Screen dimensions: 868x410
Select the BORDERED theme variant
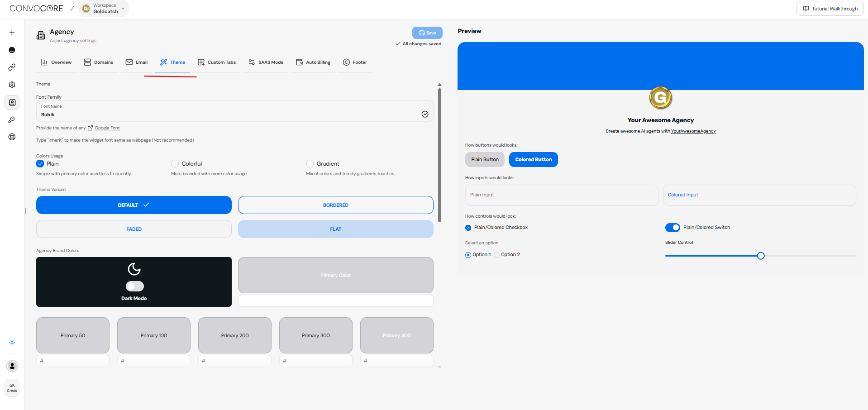coord(335,205)
